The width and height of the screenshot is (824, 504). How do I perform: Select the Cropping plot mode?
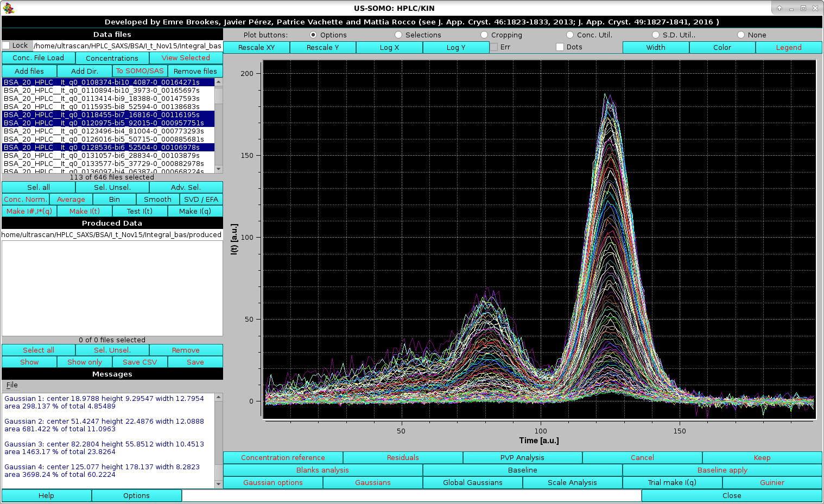click(x=484, y=34)
